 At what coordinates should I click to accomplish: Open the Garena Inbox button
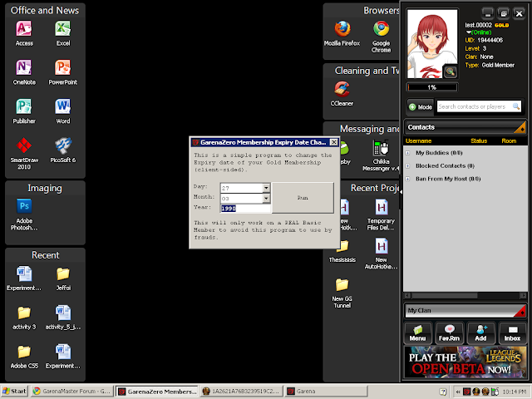512,333
